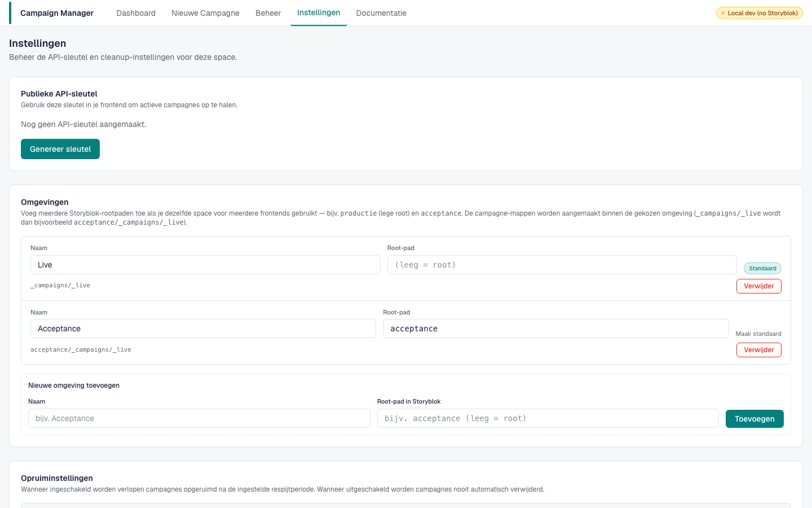
Task: Click the Omgevingen section heading
Action: point(45,202)
